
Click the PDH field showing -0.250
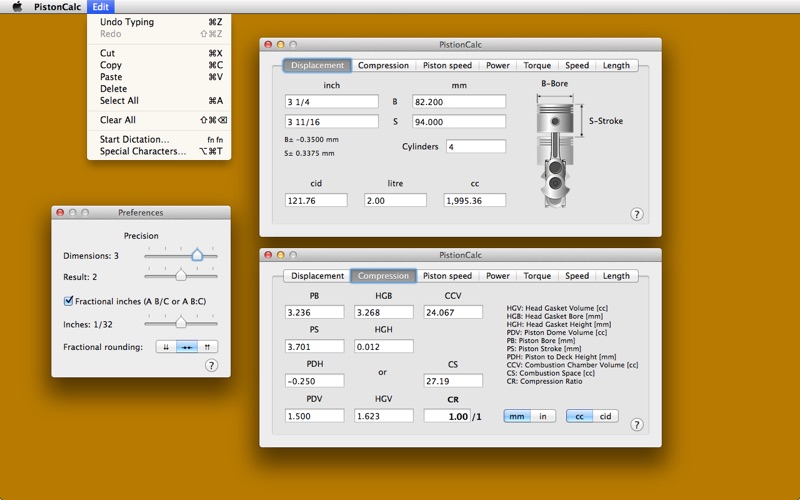314,381
